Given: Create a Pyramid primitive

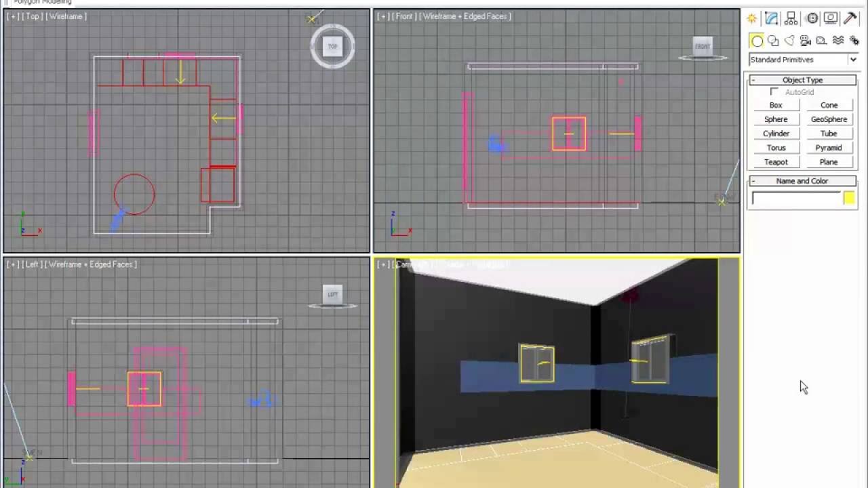Looking at the screenshot, I should (x=829, y=148).
